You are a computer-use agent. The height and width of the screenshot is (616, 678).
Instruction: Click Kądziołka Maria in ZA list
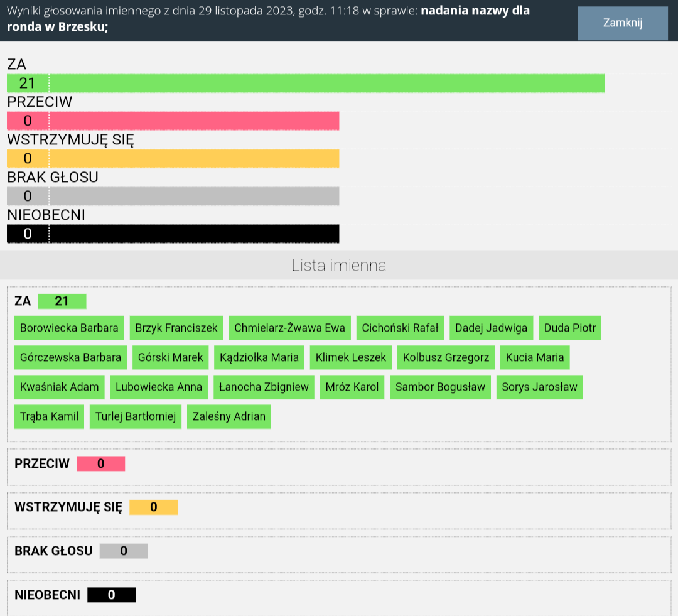[259, 357]
